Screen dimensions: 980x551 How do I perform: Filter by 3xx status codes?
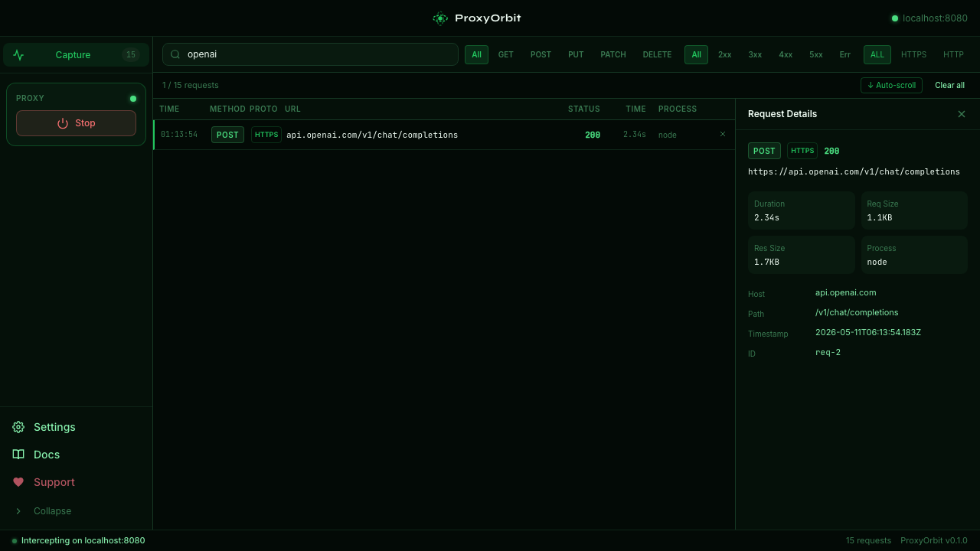(x=755, y=54)
